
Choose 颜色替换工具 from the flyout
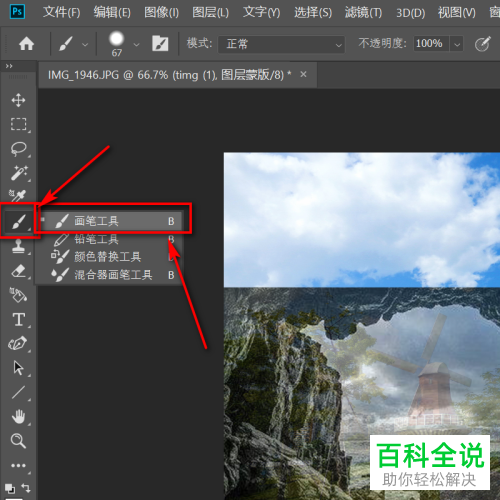(x=110, y=257)
